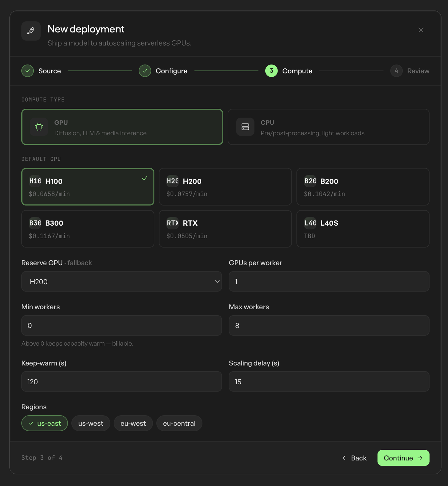Go back to the previous step
448x486 pixels.
[x=355, y=458]
